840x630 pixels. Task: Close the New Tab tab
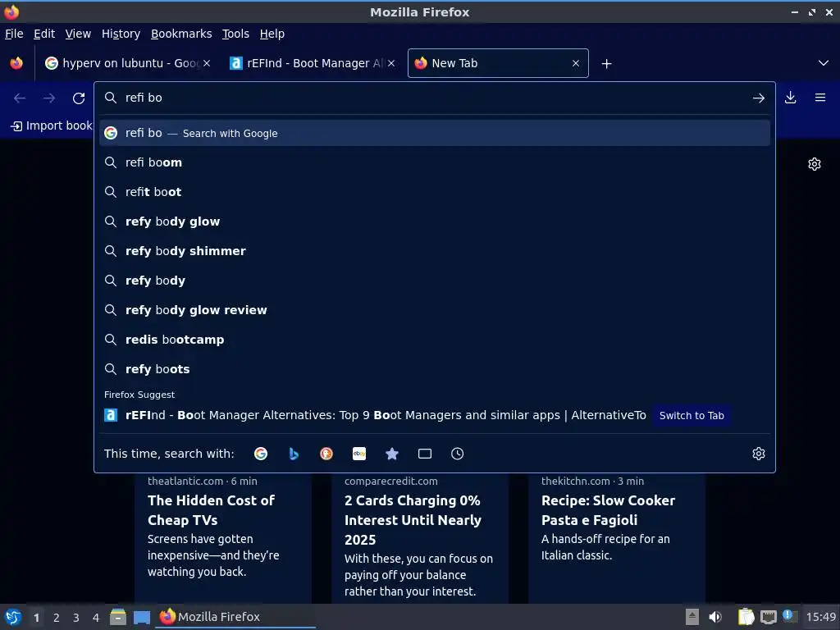575,63
